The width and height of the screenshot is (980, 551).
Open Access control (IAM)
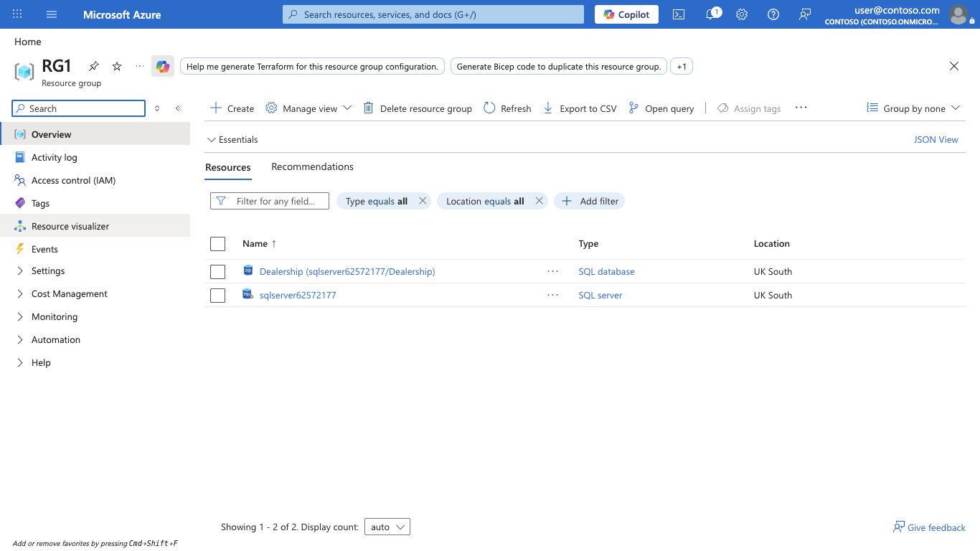tap(95, 180)
